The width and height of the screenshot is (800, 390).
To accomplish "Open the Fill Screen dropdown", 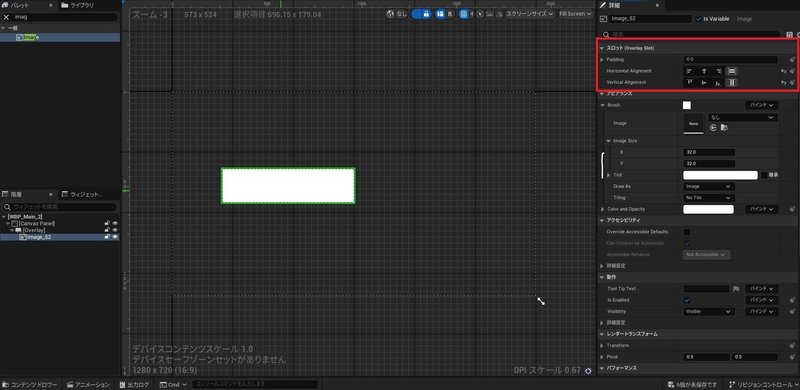I will [575, 14].
